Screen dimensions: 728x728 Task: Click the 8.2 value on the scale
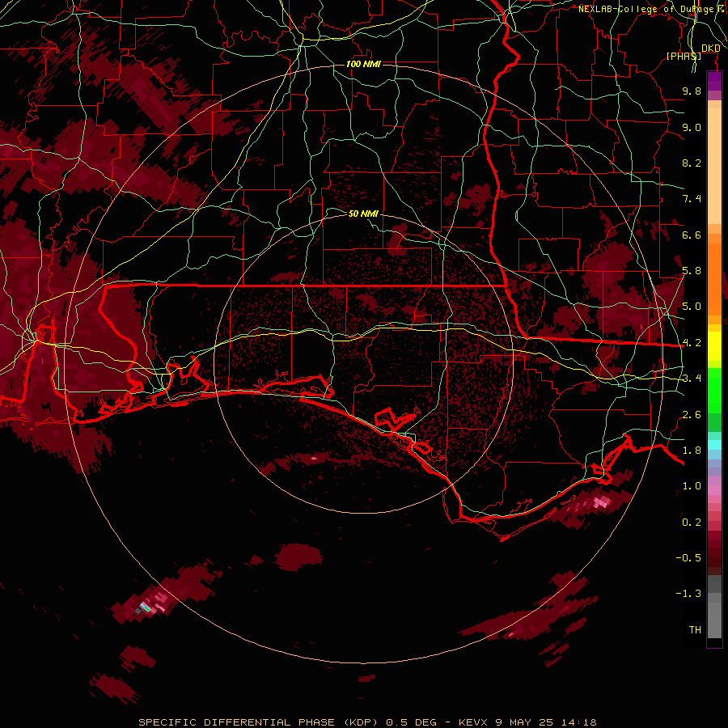point(692,163)
